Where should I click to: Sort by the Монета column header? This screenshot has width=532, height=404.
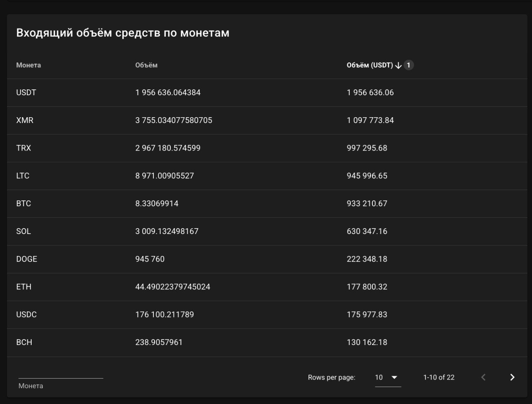coord(29,65)
